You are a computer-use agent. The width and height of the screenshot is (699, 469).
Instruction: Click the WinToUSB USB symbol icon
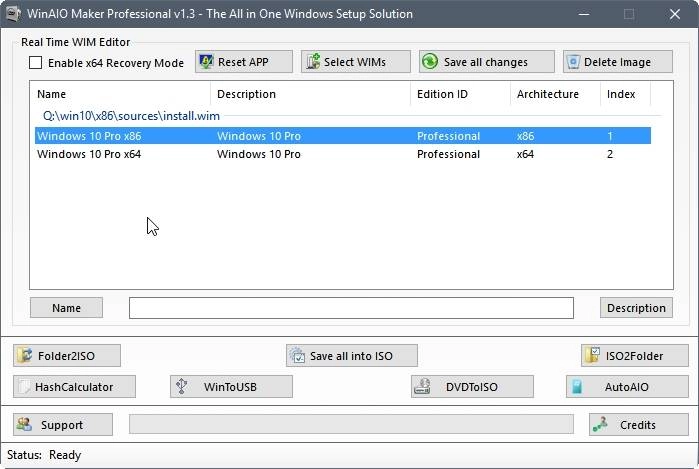tap(181, 386)
